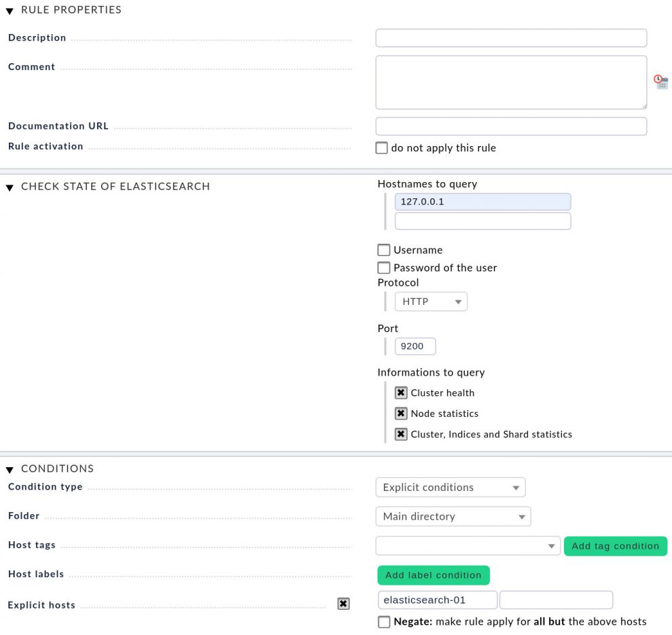This screenshot has width=672, height=635.
Task: Click the 'Protocol' label text
Action: click(398, 283)
